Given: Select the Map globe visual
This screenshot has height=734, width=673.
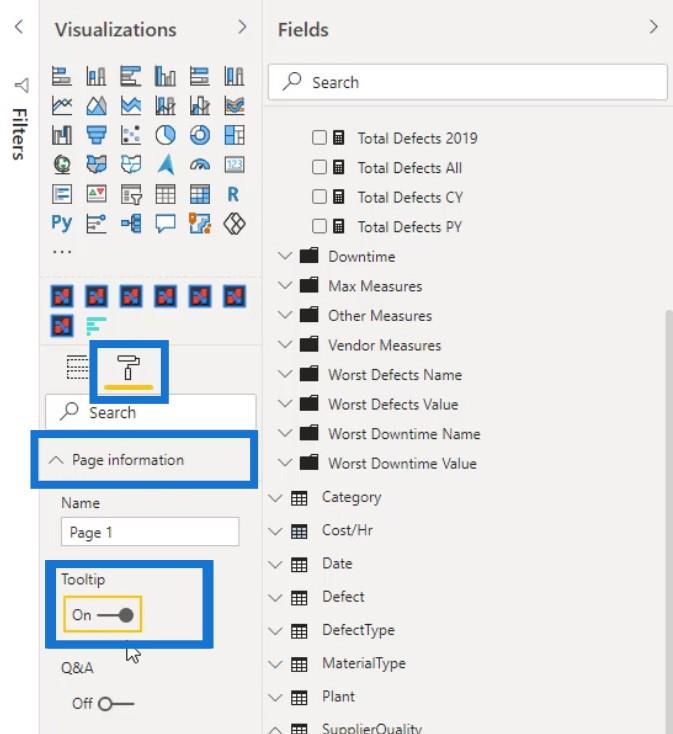Looking at the screenshot, I should pyautogui.click(x=62, y=165).
